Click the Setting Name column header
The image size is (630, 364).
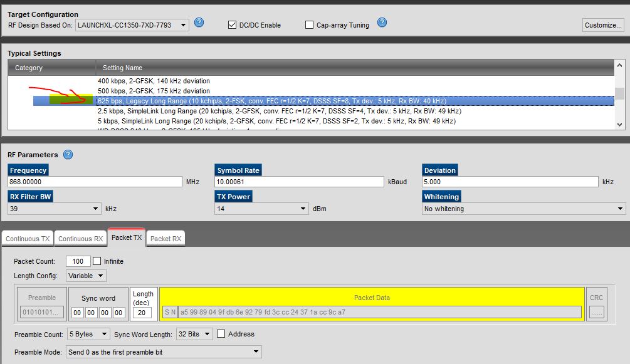(355, 68)
